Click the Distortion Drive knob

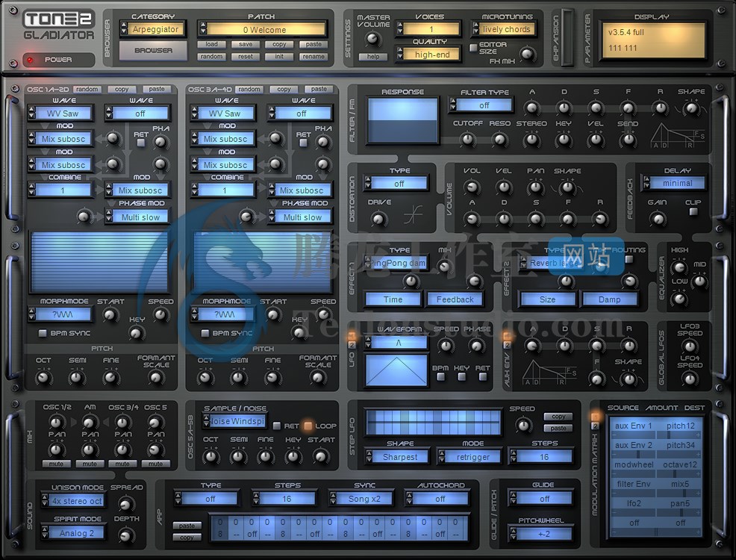coord(379,219)
